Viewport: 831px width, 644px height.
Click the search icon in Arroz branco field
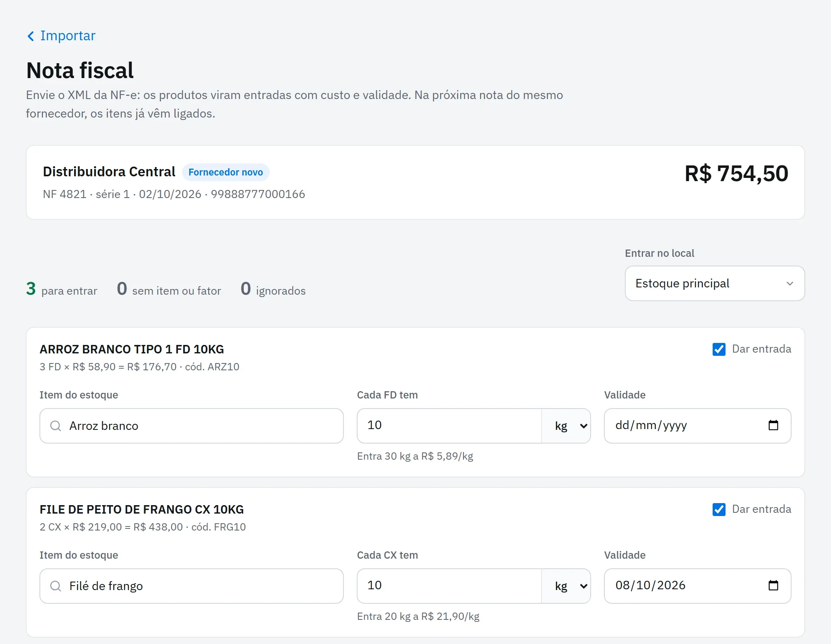click(x=56, y=426)
